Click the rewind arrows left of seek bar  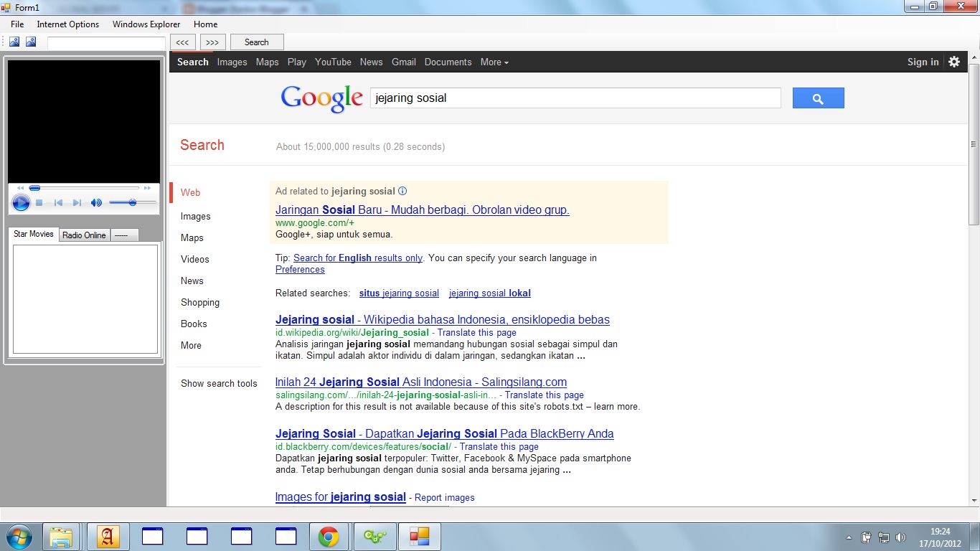point(20,188)
